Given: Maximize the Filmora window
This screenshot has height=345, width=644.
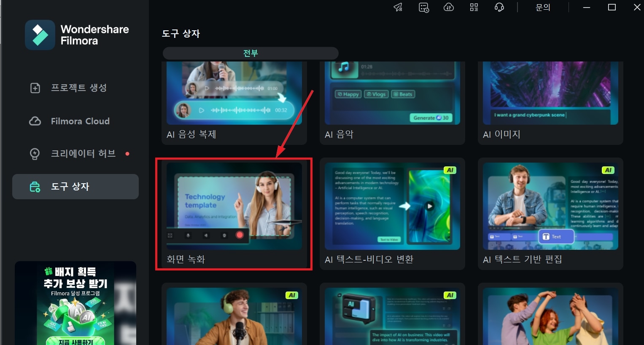Looking at the screenshot, I should pos(612,7).
